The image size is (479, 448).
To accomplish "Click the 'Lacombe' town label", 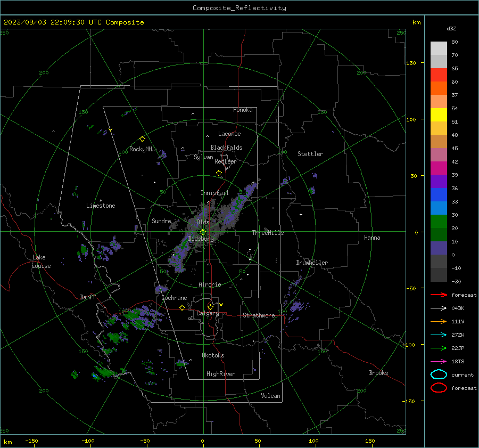I will point(229,134).
